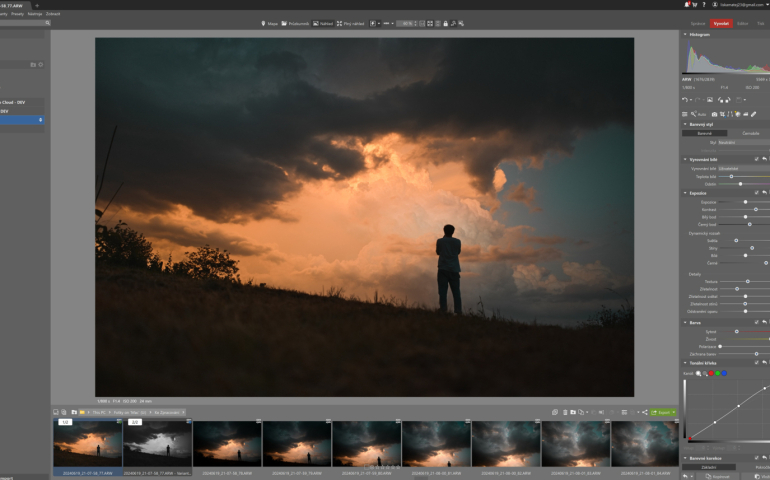The width and height of the screenshot is (770, 480).
Task: Open the Presety menu
Action: (x=18, y=14)
